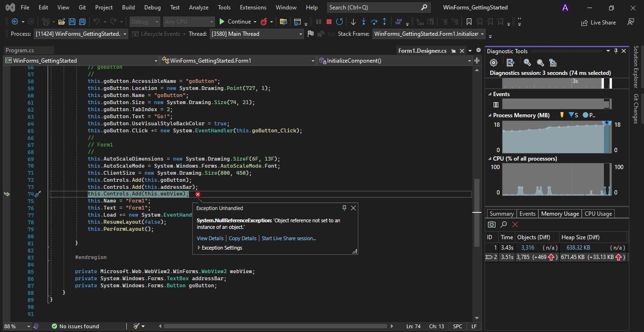Click Start Live Share session link

[x=289, y=238]
